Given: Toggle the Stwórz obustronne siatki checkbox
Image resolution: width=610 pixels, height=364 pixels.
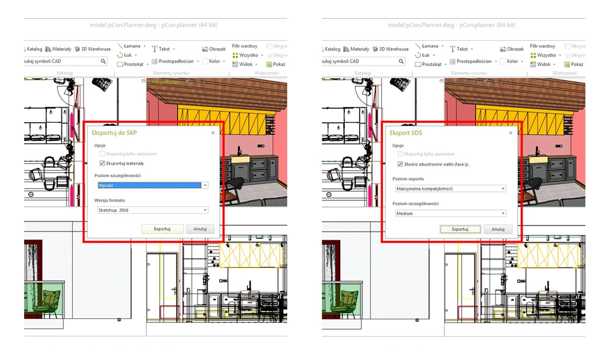Looking at the screenshot, I should pos(400,164).
